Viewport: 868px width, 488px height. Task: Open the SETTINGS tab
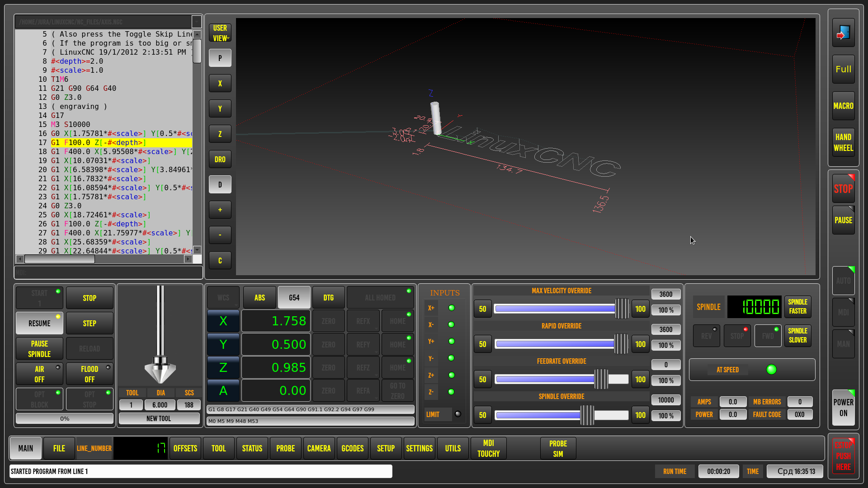point(420,449)
